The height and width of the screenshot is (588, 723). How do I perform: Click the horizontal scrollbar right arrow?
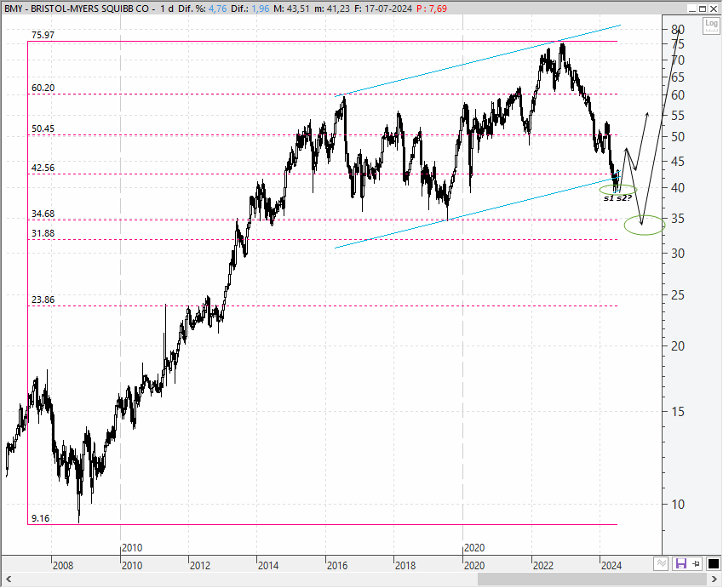point(714,579)
